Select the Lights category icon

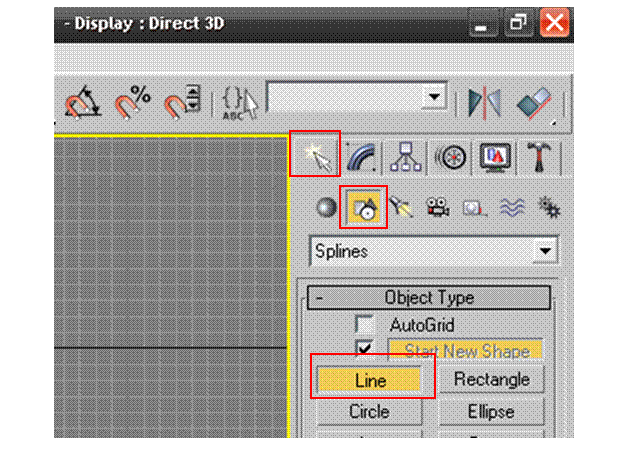(x=402, y=207)
